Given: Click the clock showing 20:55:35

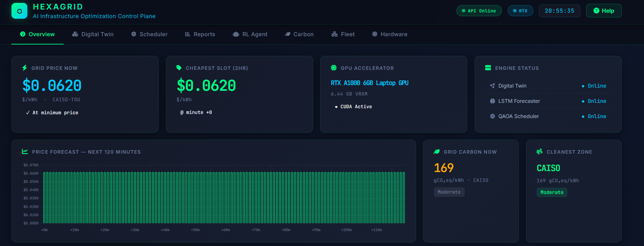Looking at the screenshot, I should 559,11.
